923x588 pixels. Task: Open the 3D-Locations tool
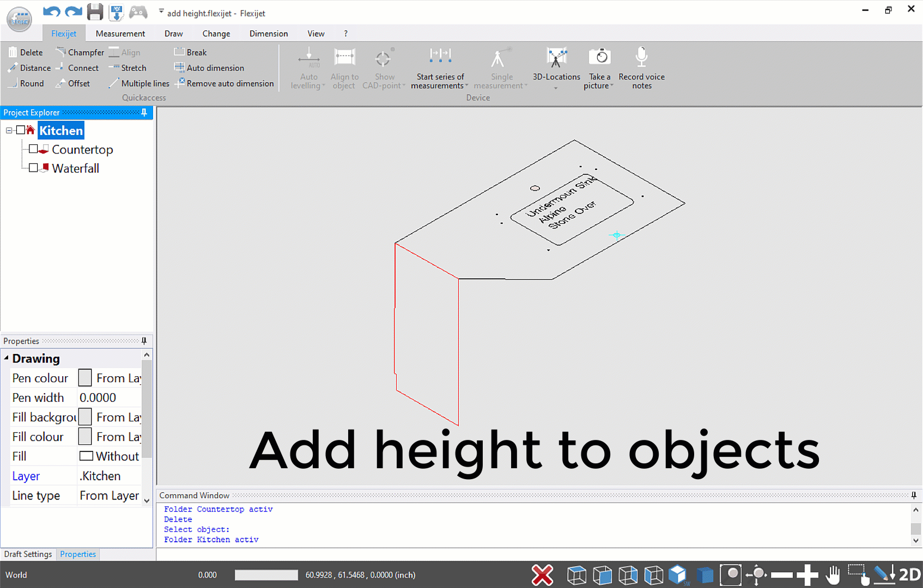[556, 68]
